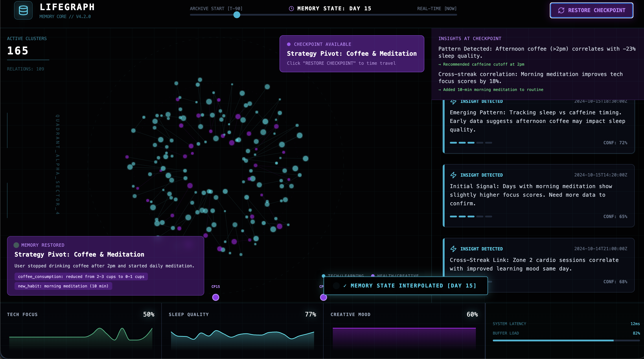Jump to Real-Time [NOW] label
Image resolution: width=644 pixels, height=359 pixels.
tap(437, 9)
